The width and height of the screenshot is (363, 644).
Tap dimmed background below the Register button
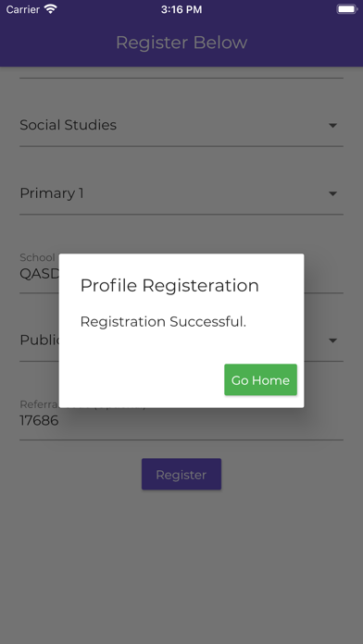coord(181,567)
